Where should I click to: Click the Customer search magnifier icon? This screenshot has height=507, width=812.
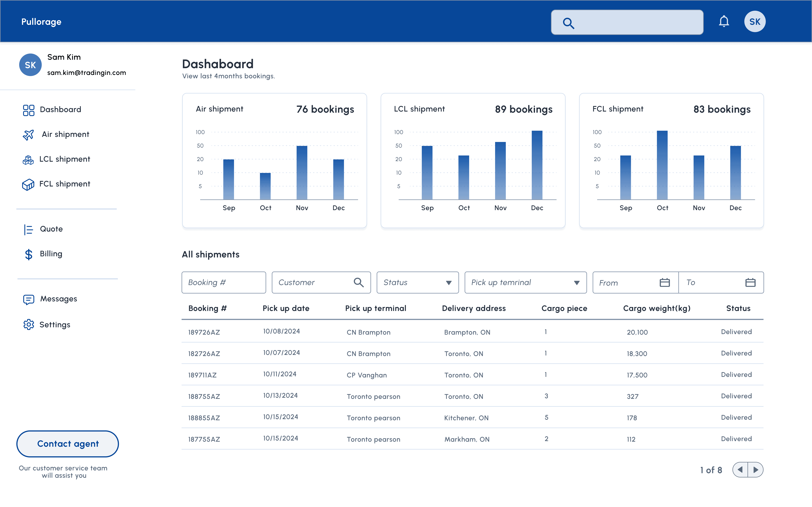[x=359, y=283]
